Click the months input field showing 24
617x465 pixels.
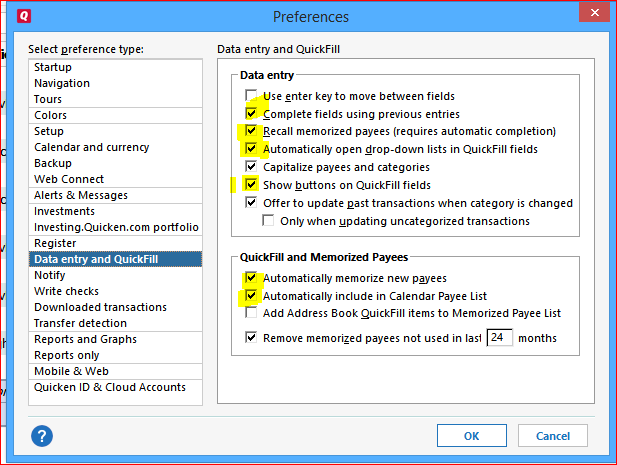tap(500, 338)
